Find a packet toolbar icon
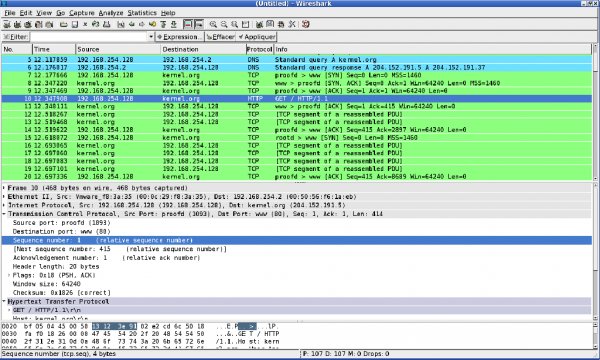 coord(121,24)
